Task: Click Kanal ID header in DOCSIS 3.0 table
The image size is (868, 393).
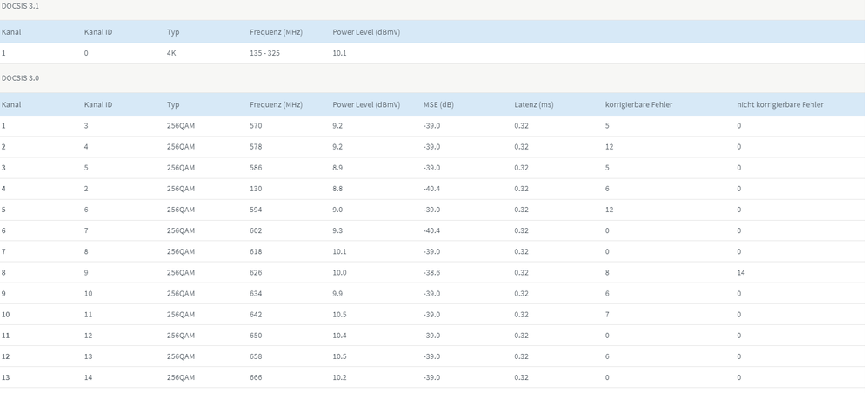Action: click(98, 105)
